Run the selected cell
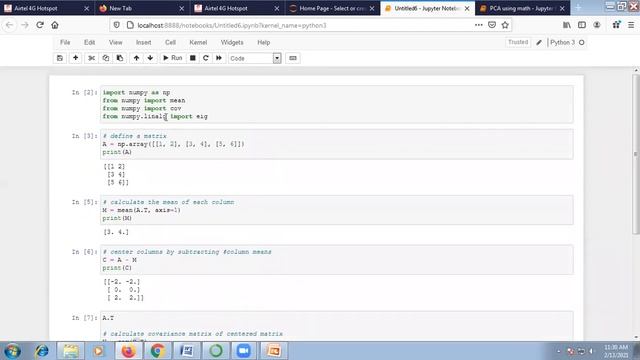This screenshot has height=360, width=640. coord(173,58)
